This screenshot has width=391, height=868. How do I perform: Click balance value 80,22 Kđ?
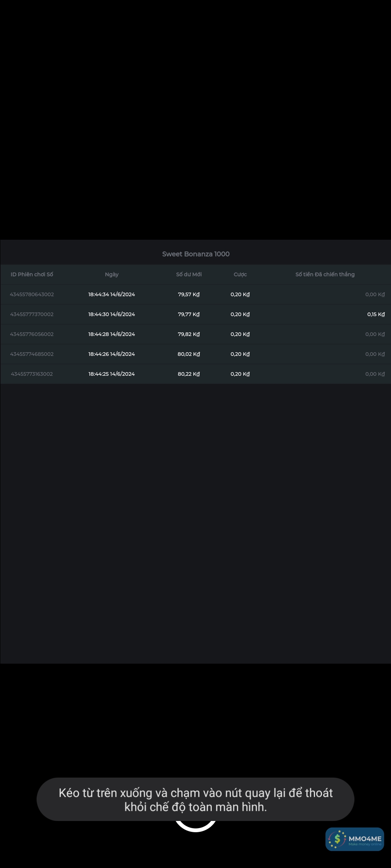[x=189, y=374]
